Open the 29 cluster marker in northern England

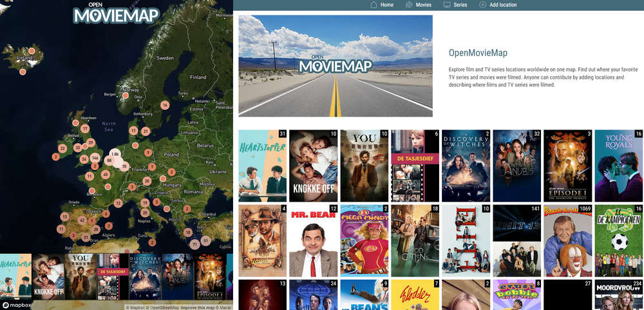[91, 142]
